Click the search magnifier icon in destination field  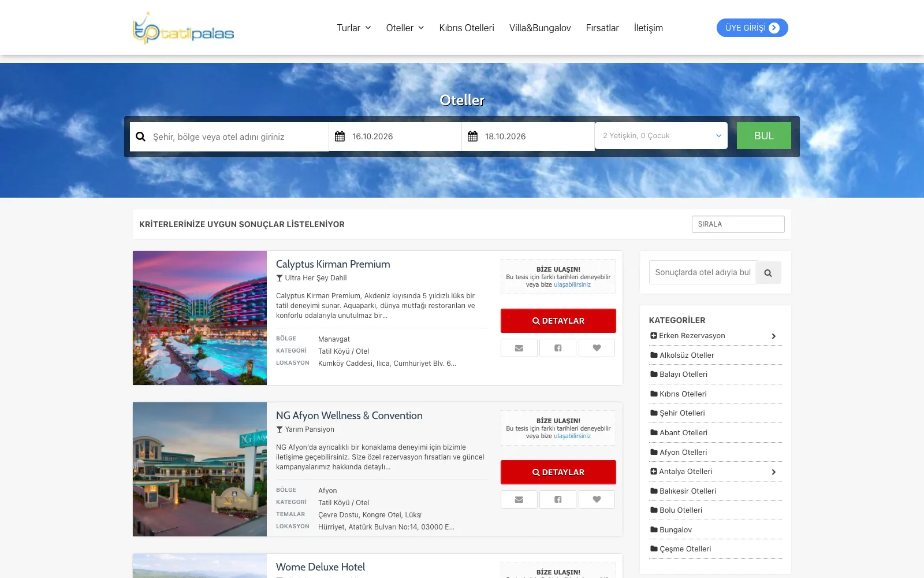click(x=140, y=137)
